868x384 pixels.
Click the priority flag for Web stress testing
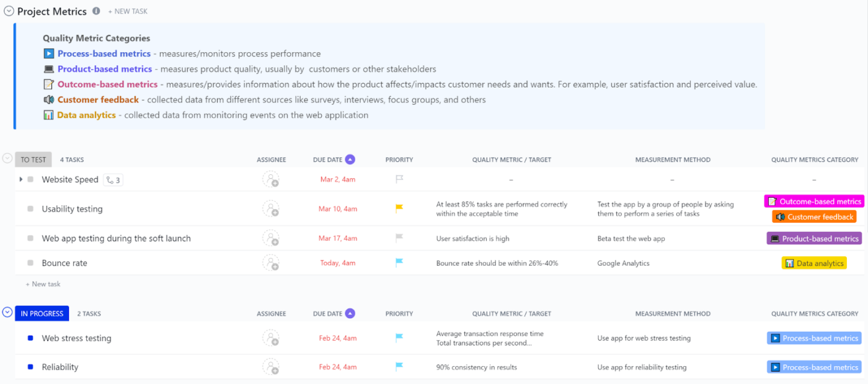[x=399, y=338]
